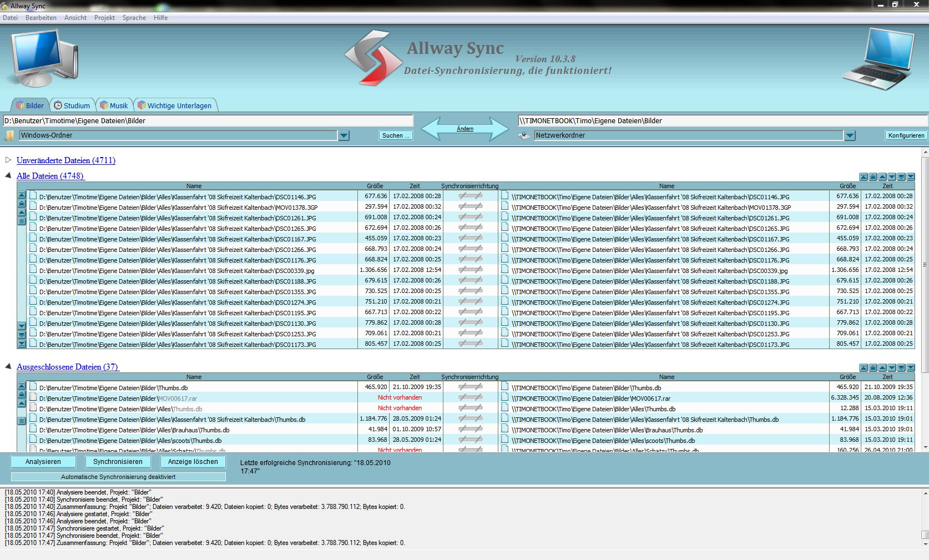Jump to top using Alle Dateien left-side scroll button

click(x=22, y=195)
